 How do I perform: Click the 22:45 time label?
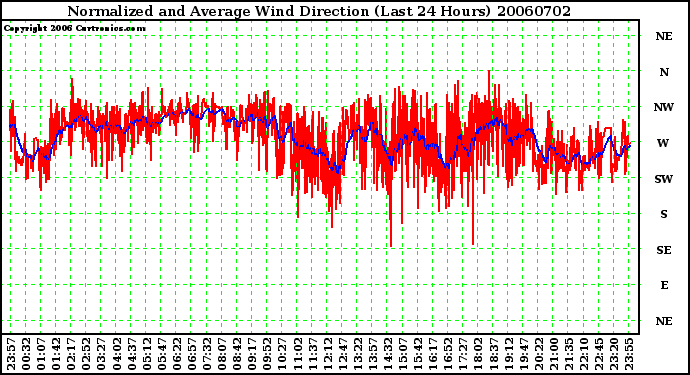coord(599,354)
